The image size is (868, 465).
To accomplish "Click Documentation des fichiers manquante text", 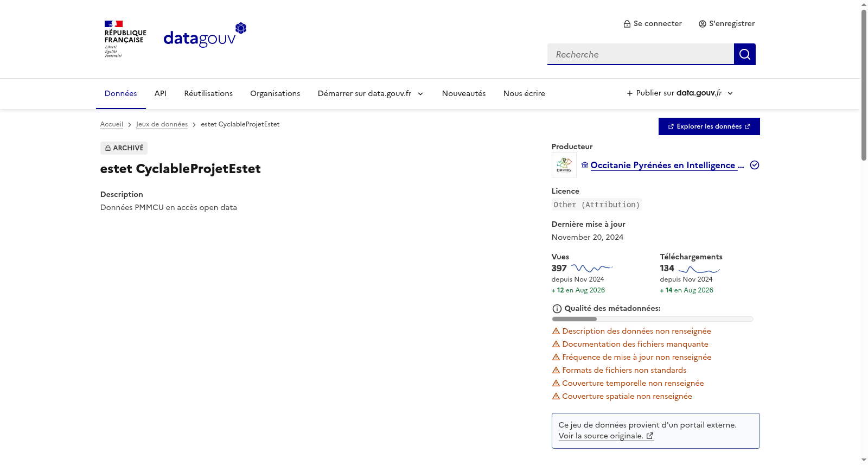I will click(x=635, y=344).
